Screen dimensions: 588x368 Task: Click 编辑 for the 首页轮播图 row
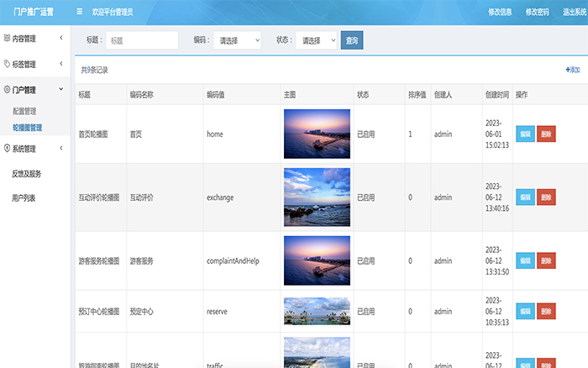pos(524,134)
